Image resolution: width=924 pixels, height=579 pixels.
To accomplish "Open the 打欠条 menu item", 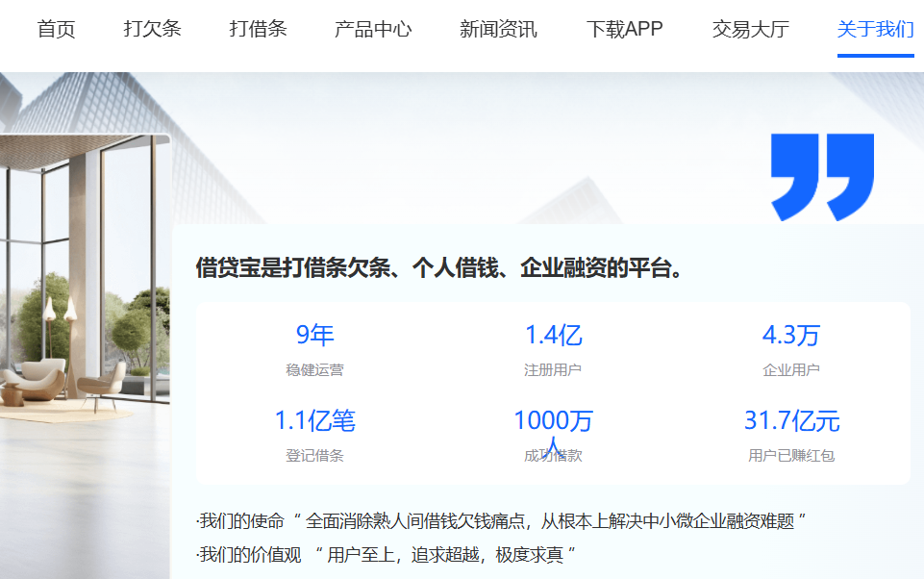I will tap(152, 29).
